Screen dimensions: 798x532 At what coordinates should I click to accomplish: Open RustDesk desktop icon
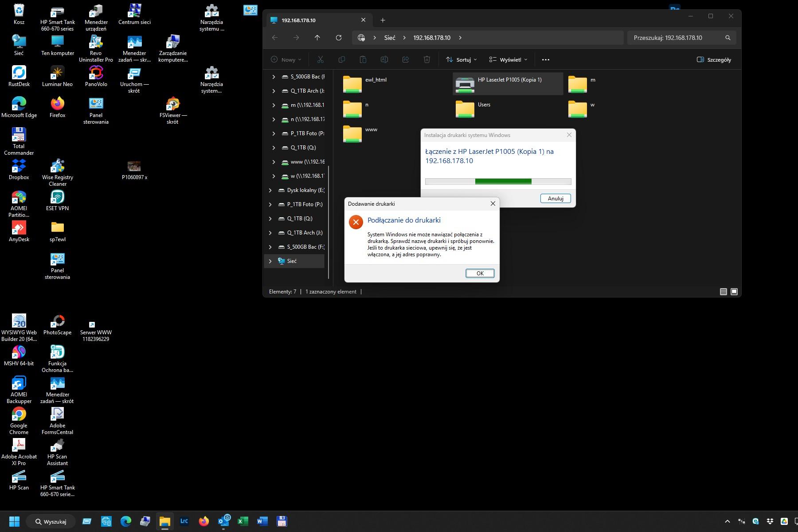[19, 76]
